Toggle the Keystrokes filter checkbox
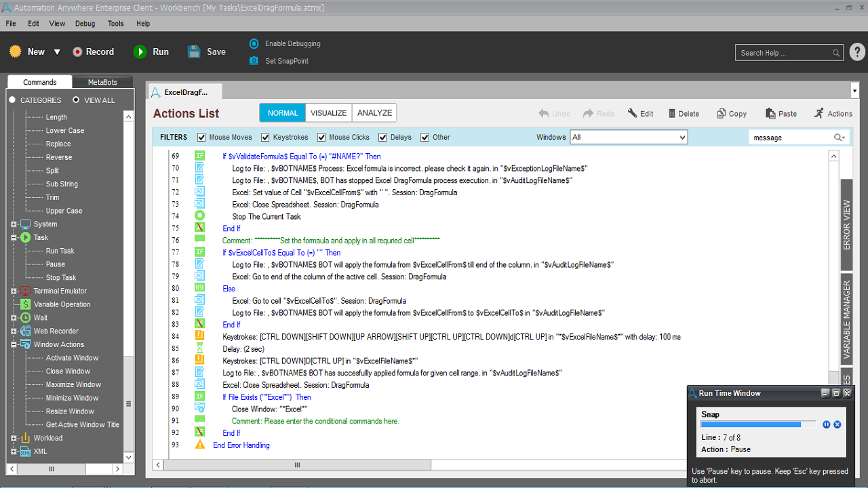Viewport: 868px width, 488px height. [265, 138]
